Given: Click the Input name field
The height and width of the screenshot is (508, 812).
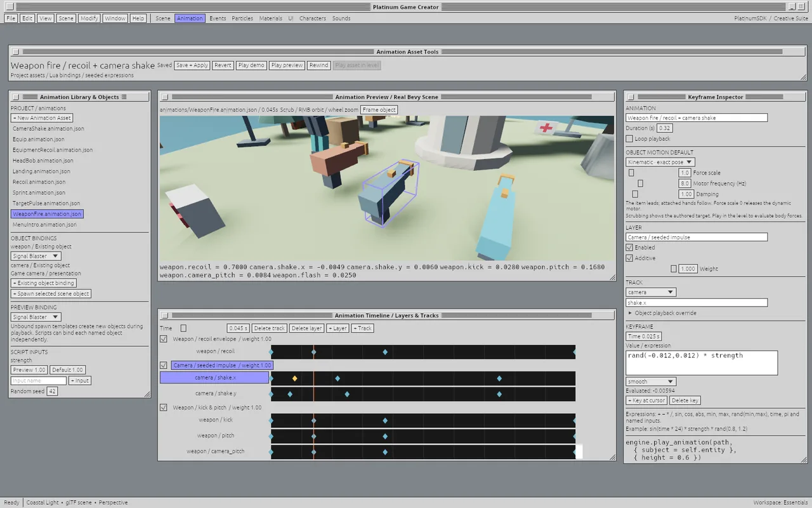Looking at the screenshot, I should coord(39,380).
